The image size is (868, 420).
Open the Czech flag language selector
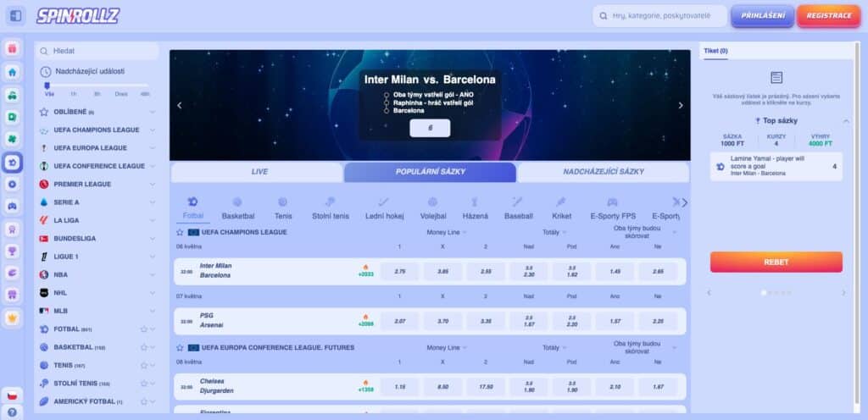pyautogui.click(x=12, y=395)
